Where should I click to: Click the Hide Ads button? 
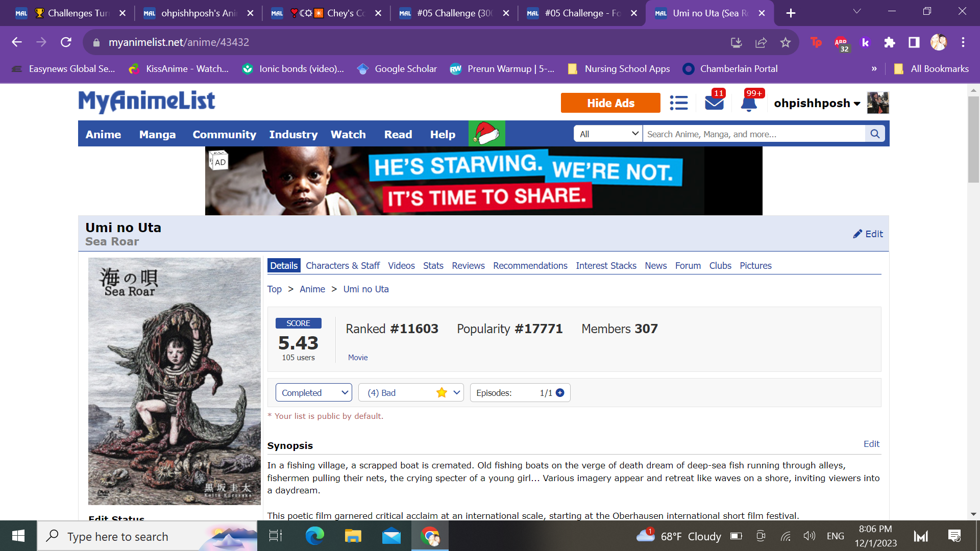[610, 103]
